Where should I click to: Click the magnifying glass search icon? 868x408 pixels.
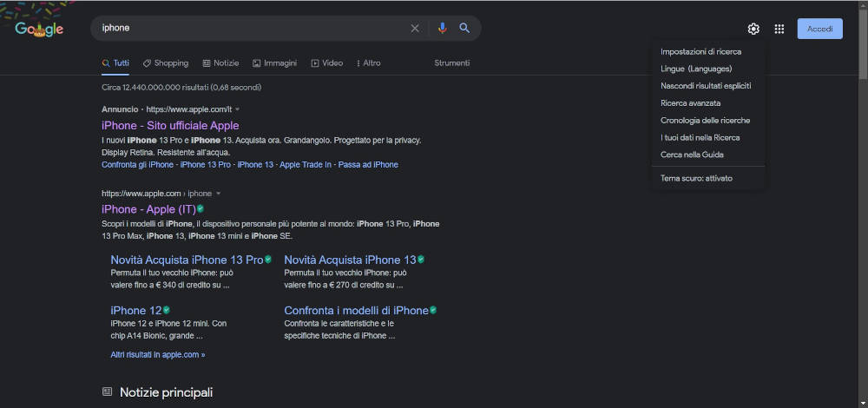pyautogui.click(x=464, y=29)
